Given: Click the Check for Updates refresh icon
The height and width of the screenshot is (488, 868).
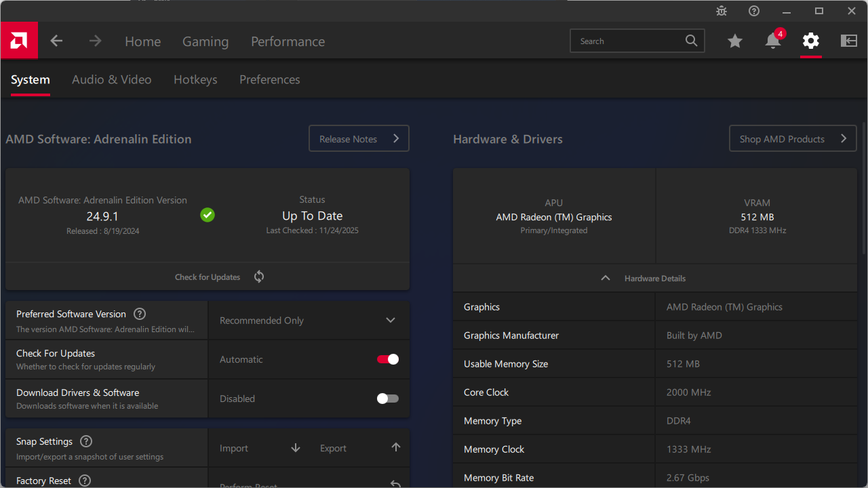Looking at the screenshot, I should [259, 277].
